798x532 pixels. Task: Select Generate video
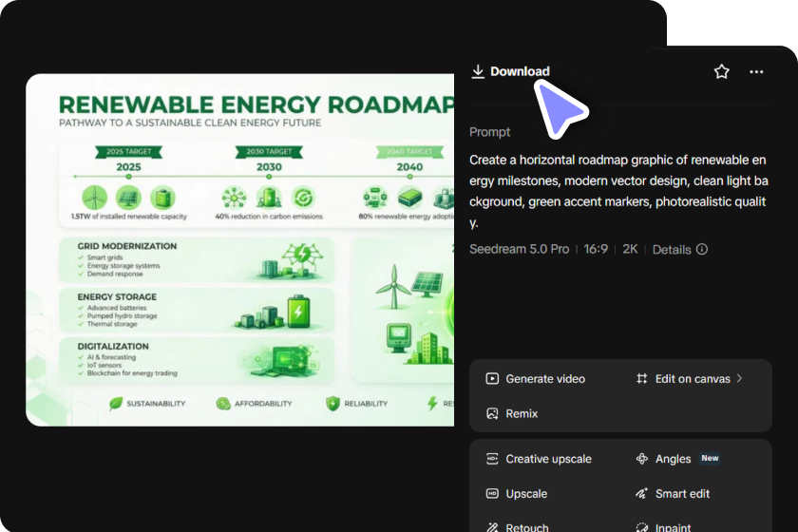545,379
